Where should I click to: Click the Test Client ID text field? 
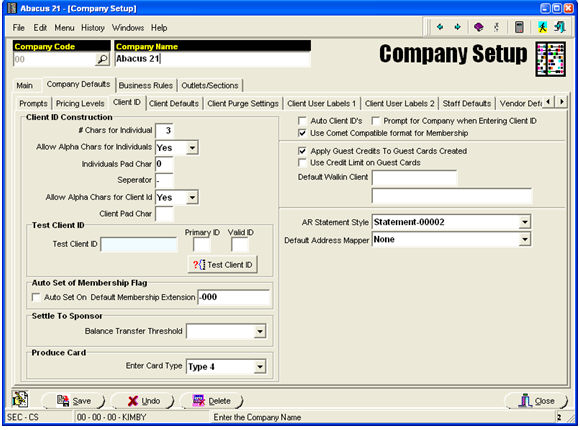139,245
